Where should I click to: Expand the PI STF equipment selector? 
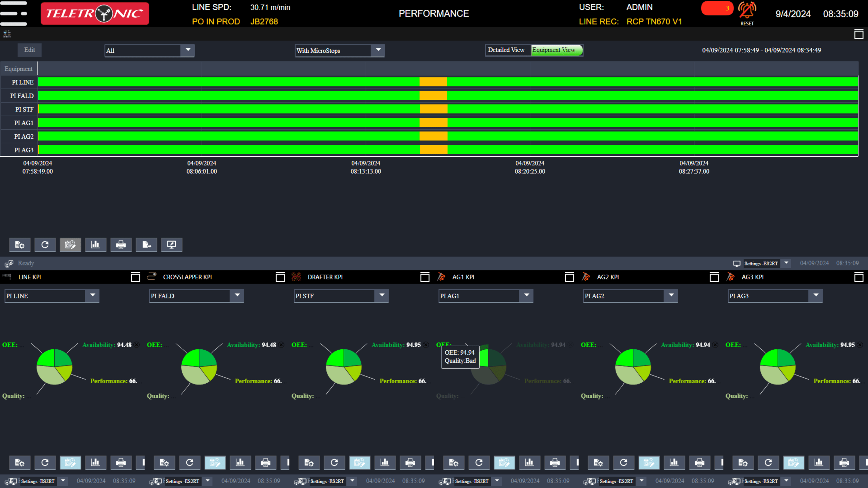382,296
